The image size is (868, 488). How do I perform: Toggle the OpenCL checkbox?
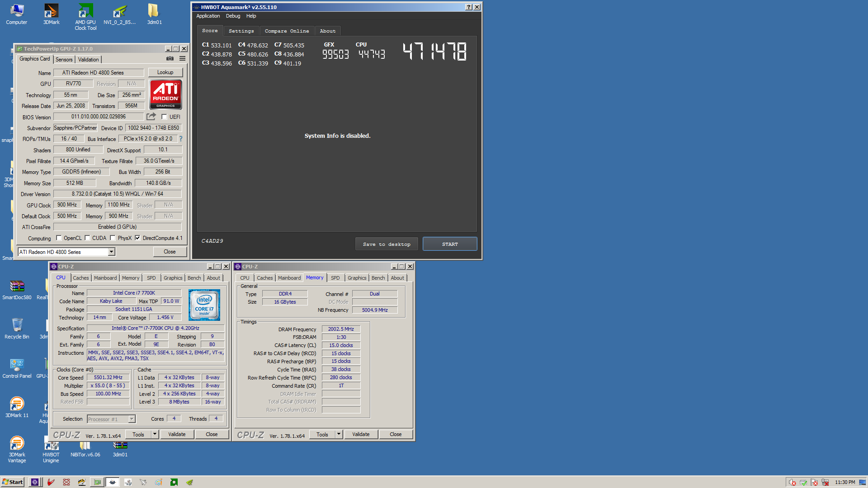(x=59, y=238)
